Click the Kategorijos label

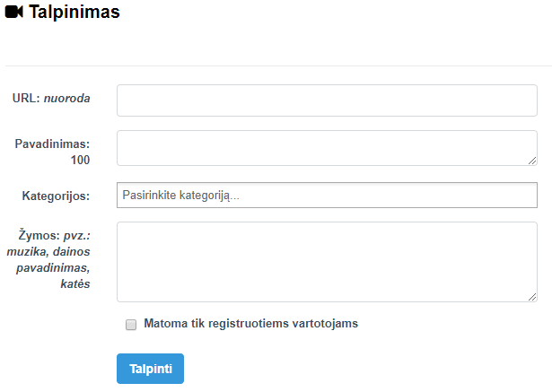(x=62, y=195)
